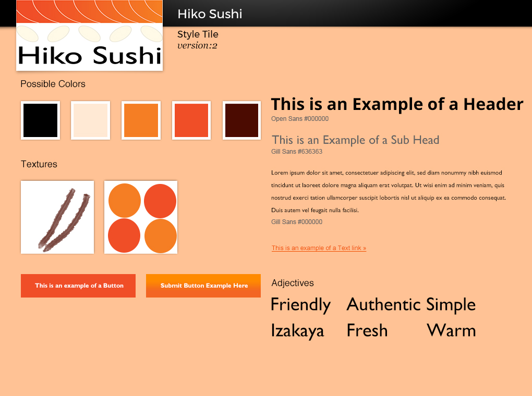The width and height of the screenshot is (532, 396).
Task: Select the red-orange color swatch
Action: [x=191, y=120]
